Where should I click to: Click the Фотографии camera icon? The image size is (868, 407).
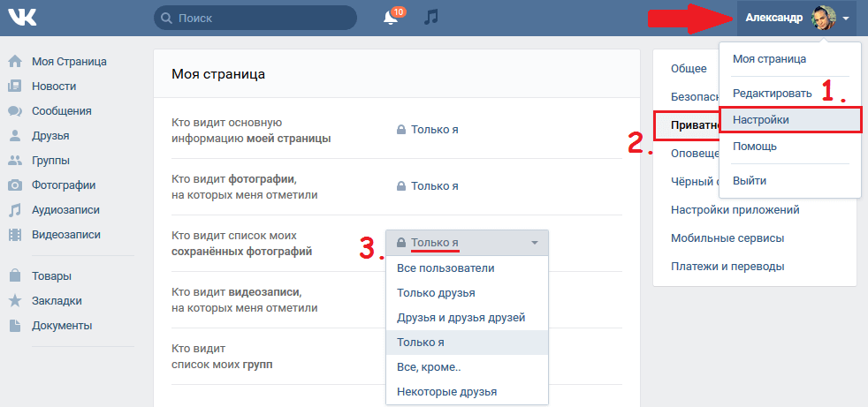click(15, 185)
